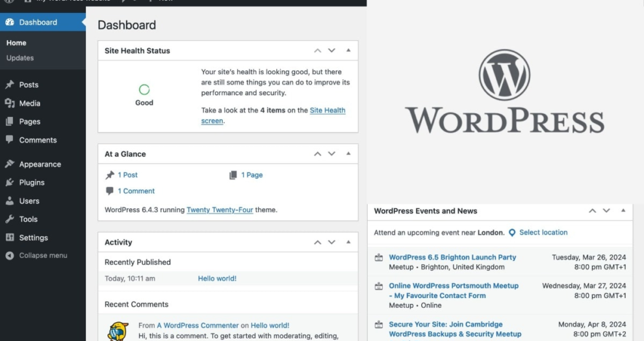Collapse WordPress Events and News panel
Screen dimensions: 644x341
623,210
